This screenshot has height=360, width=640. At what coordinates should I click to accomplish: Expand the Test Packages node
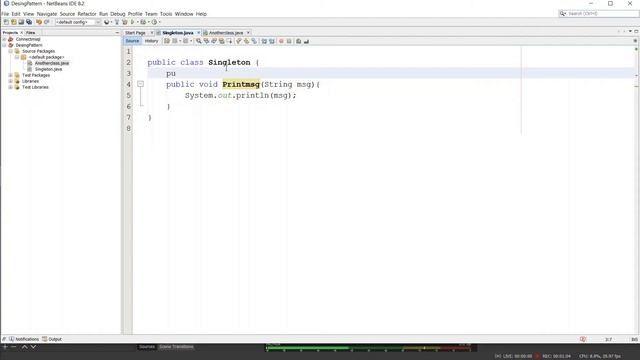coord(11,75)
